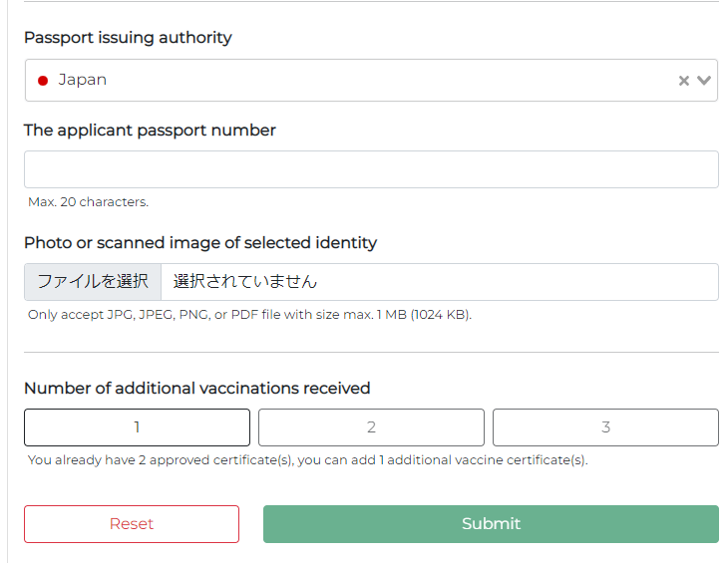
Task: Click The applicant passport number label
Action: (150, 131)
